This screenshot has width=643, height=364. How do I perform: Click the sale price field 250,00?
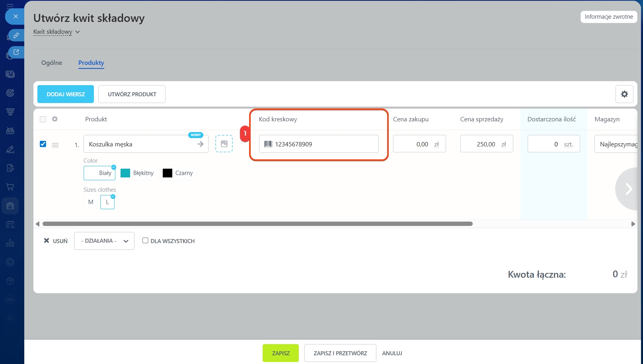[x=487, y=144]
